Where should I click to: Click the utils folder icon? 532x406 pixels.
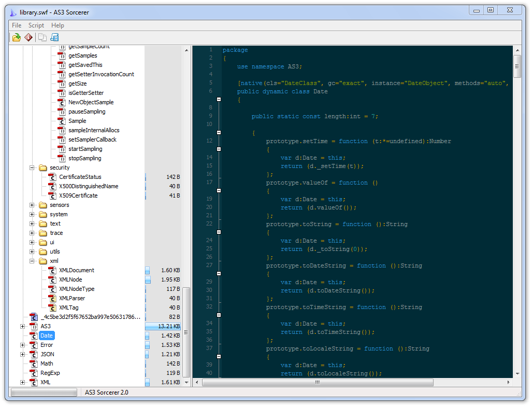[43, 252]
